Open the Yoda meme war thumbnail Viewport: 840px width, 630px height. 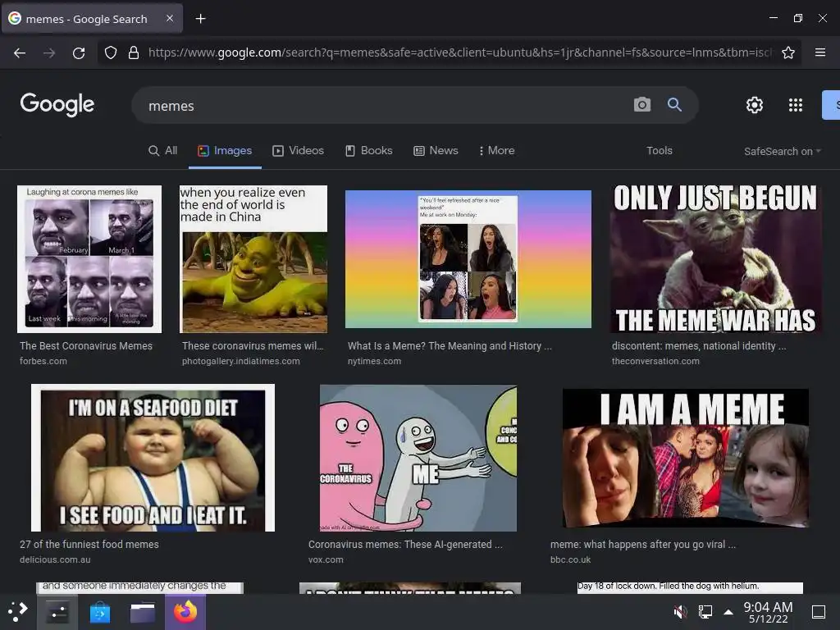tap(715, 259)
